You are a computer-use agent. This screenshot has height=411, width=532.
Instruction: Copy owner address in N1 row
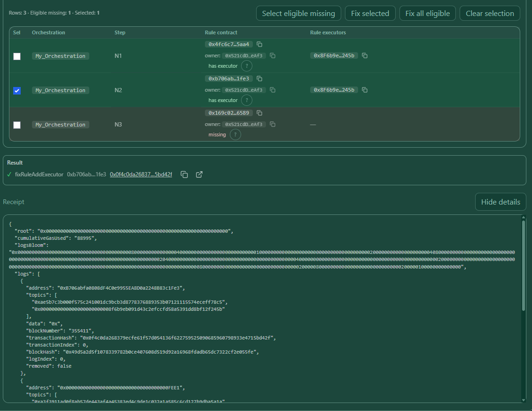(x=273, y=55)
